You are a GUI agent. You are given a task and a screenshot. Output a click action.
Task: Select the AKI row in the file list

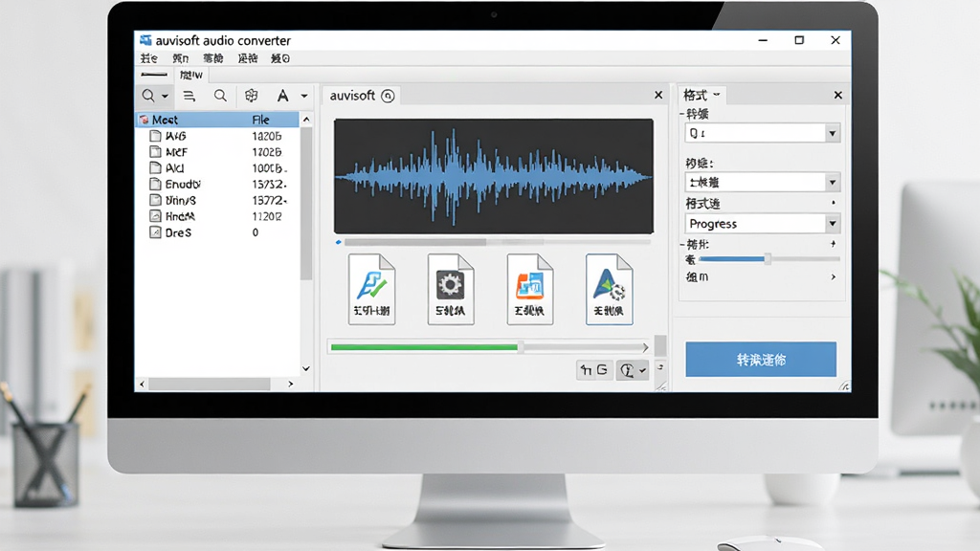click(x=217, y=168)
